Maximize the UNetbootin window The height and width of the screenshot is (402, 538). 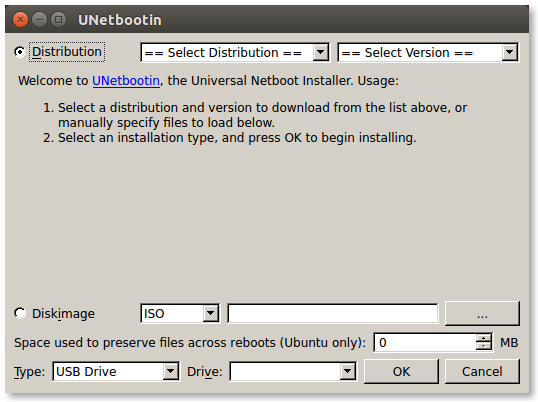tap(59, 20)
